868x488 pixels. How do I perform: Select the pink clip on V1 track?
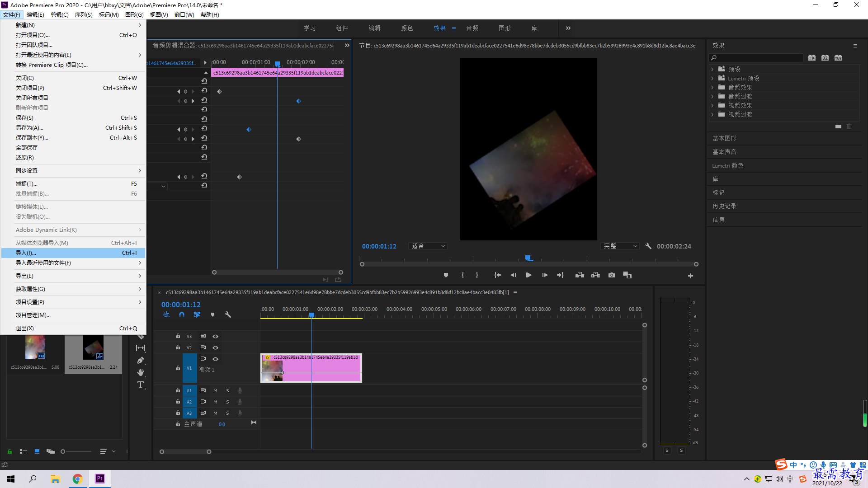pyautogui.click(x=311, y=368)
